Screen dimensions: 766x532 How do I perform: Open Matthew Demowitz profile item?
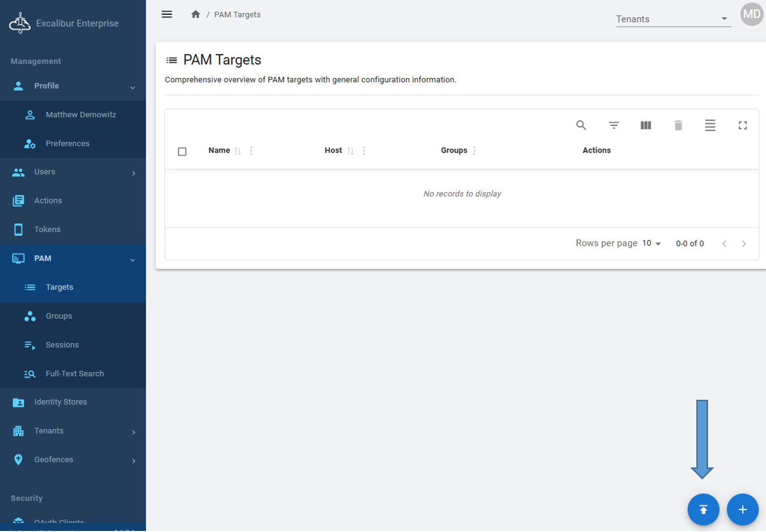[x=73, y=115]
